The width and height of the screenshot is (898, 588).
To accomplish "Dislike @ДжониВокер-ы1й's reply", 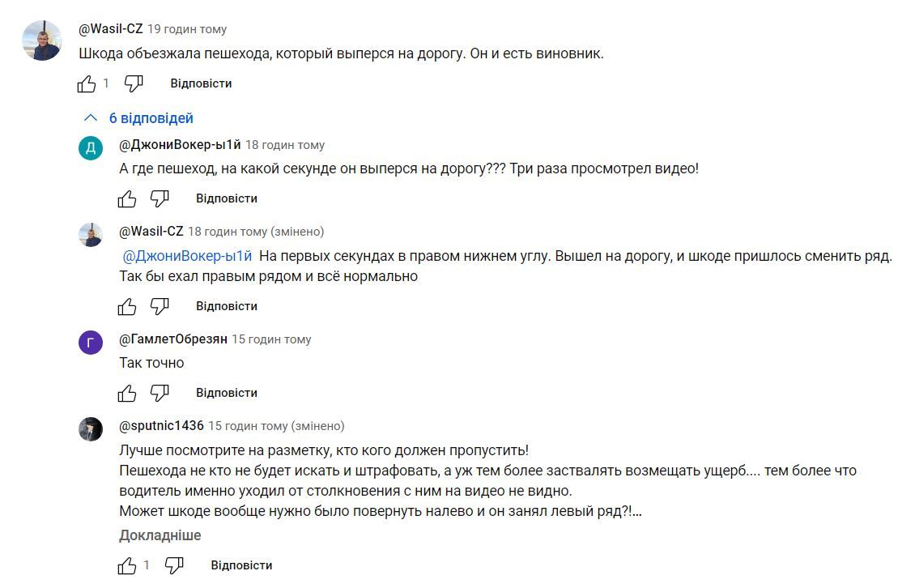I will click(160, 198).
